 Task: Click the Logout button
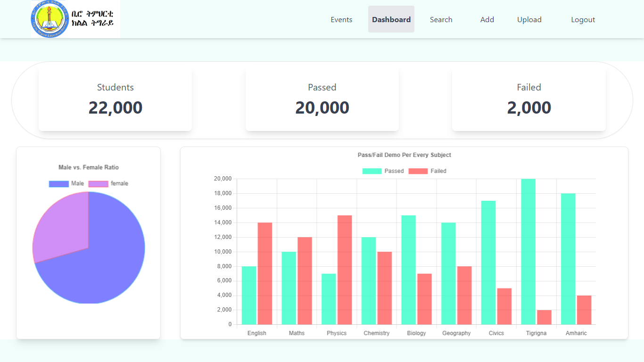click(583, 19)
